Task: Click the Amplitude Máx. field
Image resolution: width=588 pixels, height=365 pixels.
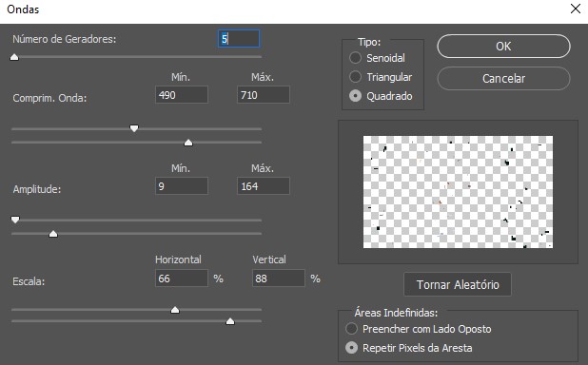Action: (264, 186)
